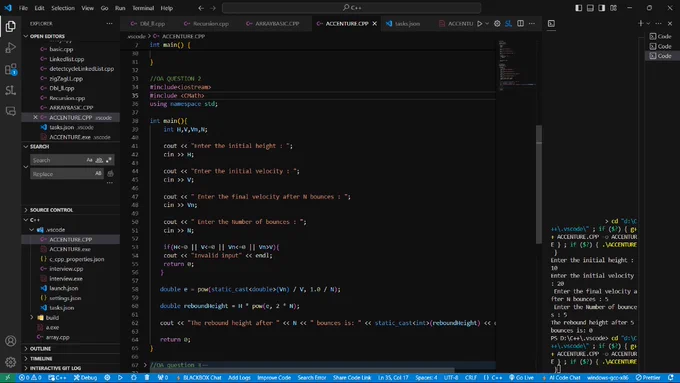Image resolution: width=680 pixels, height=383 pixels.
Task: Run the C++ file with the play icon in the editor toolbar
Action: [480, 23]
